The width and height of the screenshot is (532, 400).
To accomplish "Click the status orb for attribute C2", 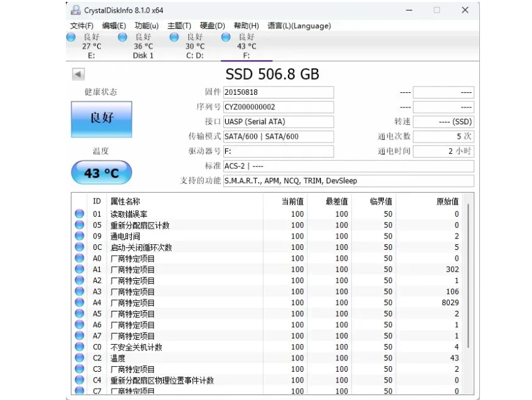I will [x=80, y=358].
